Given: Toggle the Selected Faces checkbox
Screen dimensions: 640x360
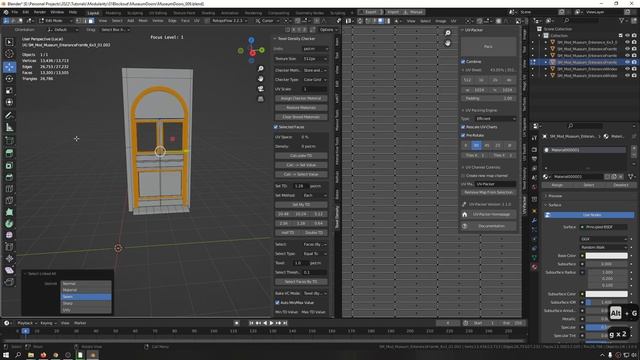Looking at the screenshot, I should [276, 127].
